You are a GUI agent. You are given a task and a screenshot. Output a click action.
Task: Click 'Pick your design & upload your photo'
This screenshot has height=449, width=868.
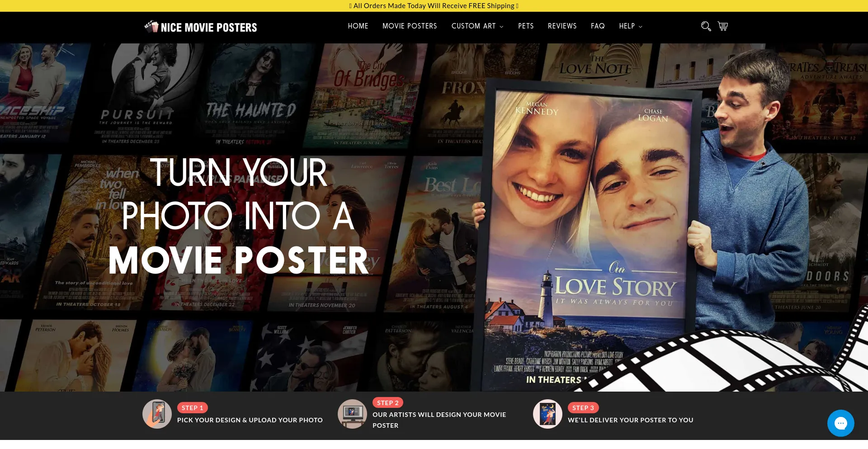coord(250,420)
